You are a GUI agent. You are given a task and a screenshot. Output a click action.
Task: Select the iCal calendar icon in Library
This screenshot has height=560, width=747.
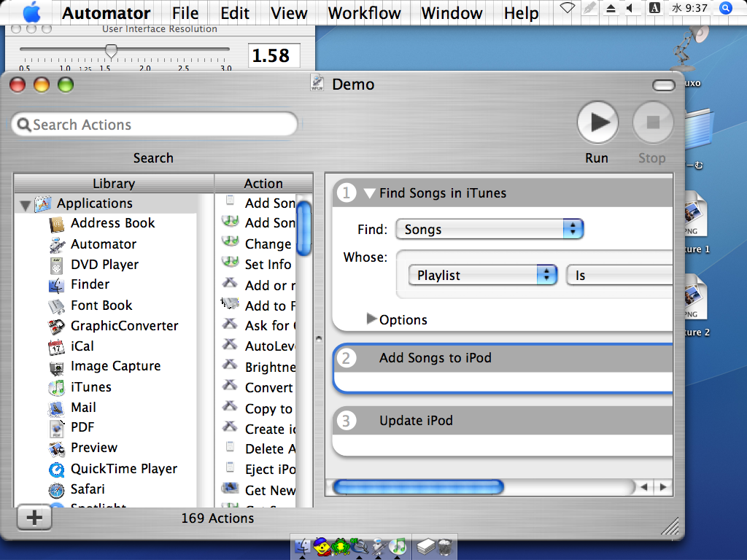57,346
